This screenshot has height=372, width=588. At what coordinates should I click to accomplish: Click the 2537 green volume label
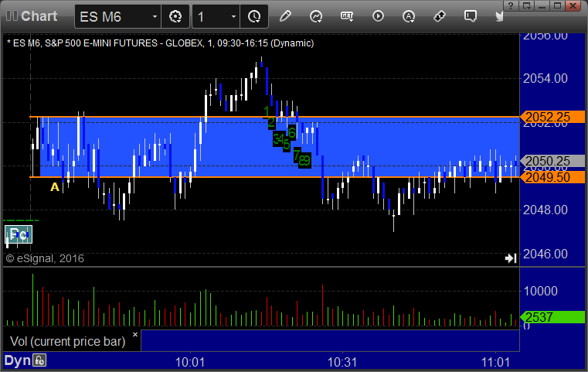click(x=552, y=317)
